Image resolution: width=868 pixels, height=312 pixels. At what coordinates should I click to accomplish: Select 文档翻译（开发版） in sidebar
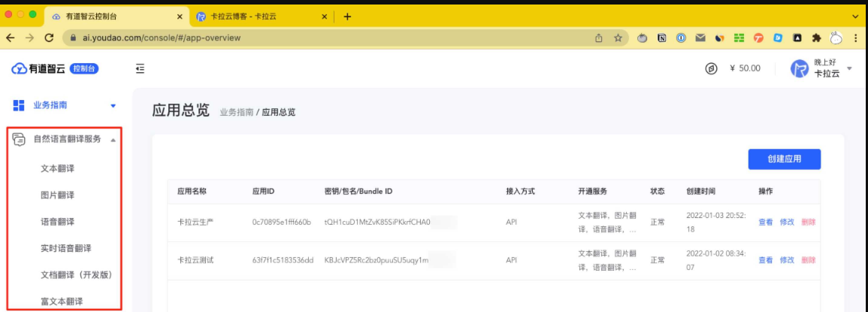pos(77,275)
